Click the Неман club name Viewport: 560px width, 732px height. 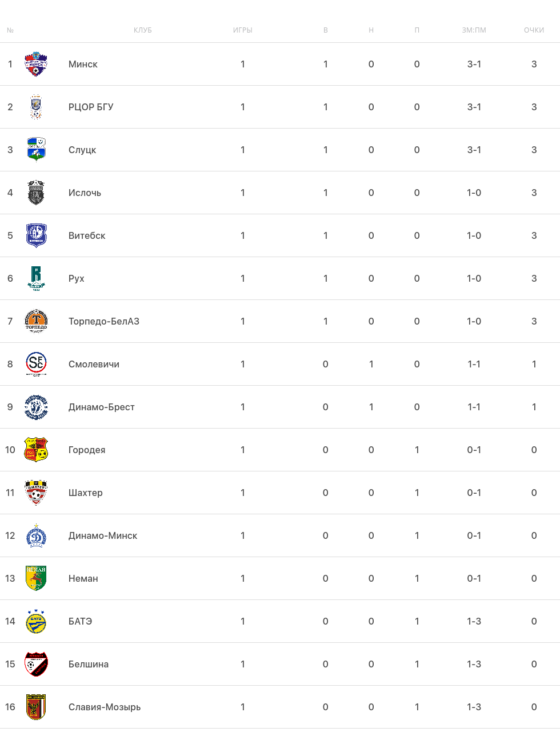tap(83, 578)
